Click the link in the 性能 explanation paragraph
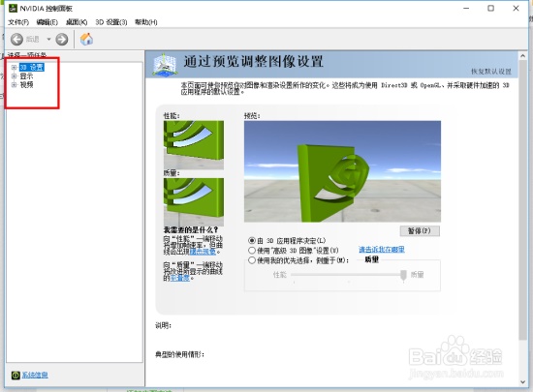The width and height of the screenshot is (533, 392). [x=203, y=252]
